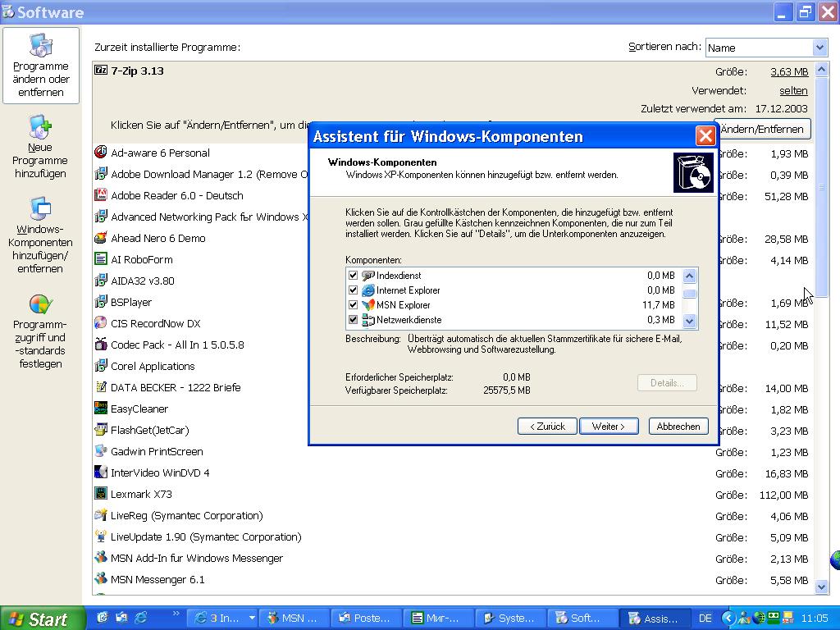
Task: Open the Windows Start menu
Action: coord(42,619)
